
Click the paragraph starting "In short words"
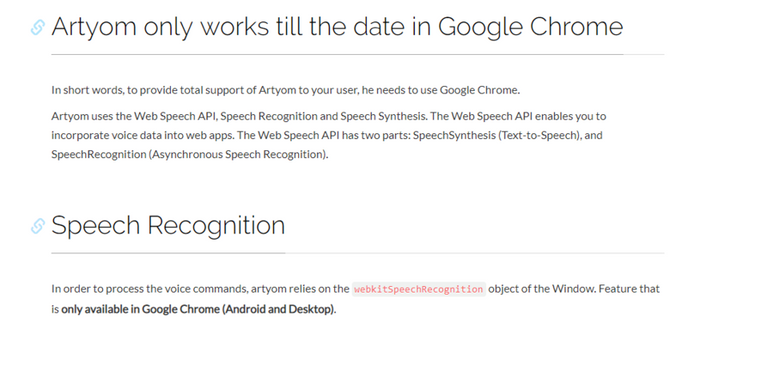[286, 90]
